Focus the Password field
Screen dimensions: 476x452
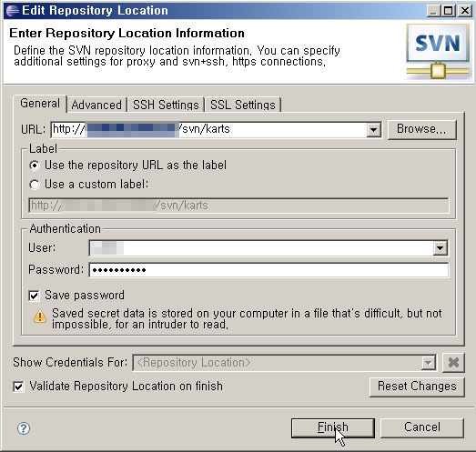click(268, 270)
